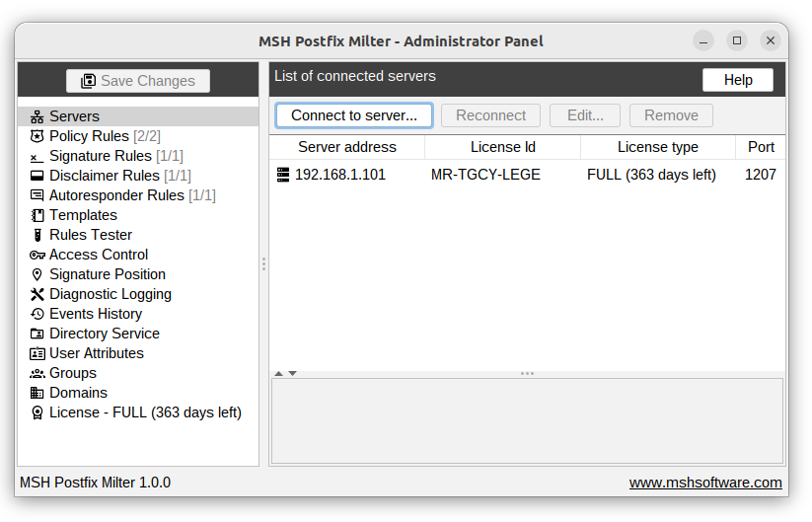This screenshot has height=522, width=812.
Task: Click the port 1207 cell
Action: click(x=761, y=175)
